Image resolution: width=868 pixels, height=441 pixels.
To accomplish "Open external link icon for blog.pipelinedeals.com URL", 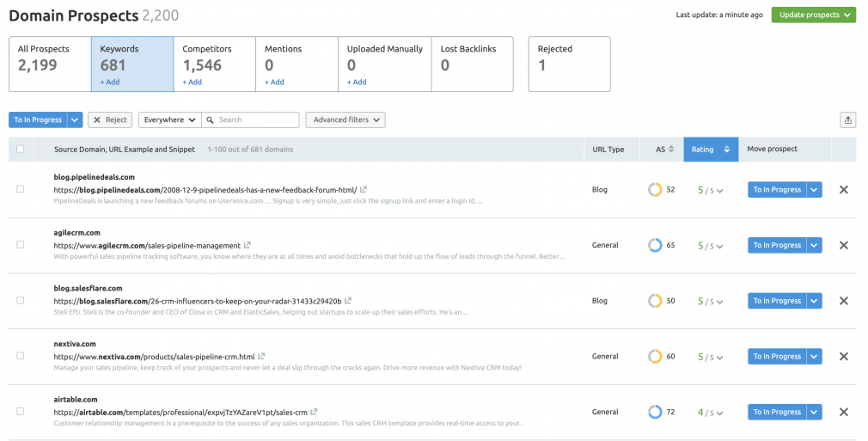I will click(x=364, y=189).
